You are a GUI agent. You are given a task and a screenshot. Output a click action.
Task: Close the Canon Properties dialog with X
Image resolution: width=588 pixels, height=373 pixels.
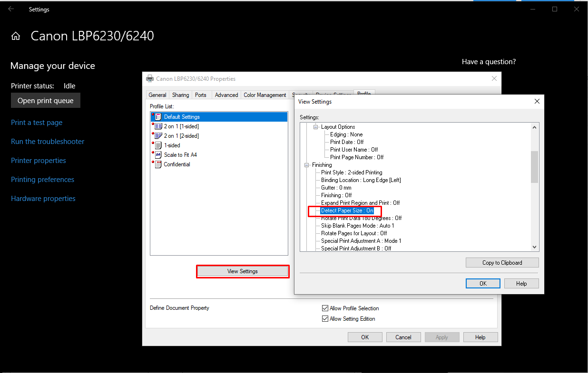(x=494, y=78)
